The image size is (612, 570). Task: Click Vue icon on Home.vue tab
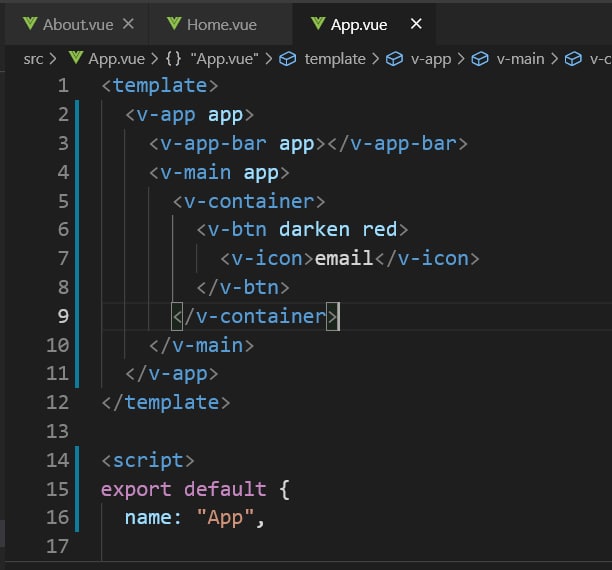174,24
